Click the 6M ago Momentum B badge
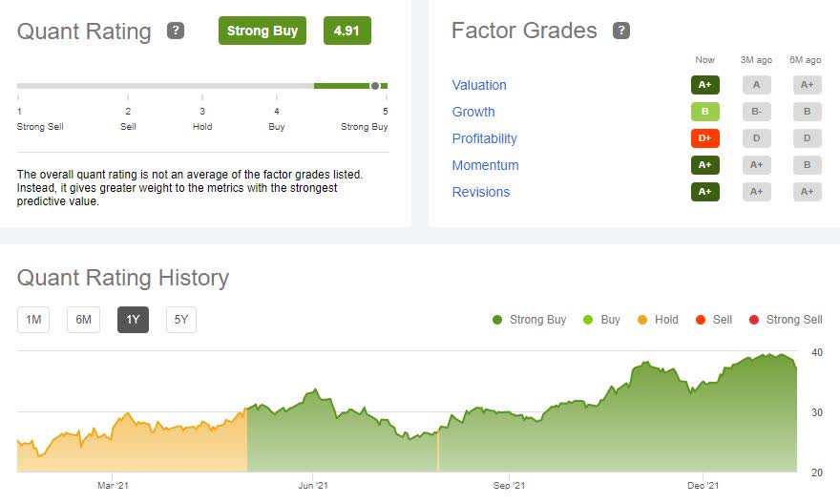The height and width of the screenshot is (504, 840). tap(808, 165)
